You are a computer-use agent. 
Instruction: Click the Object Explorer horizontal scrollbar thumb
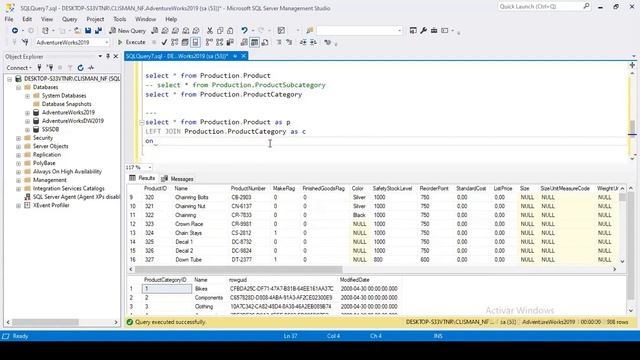45,322
